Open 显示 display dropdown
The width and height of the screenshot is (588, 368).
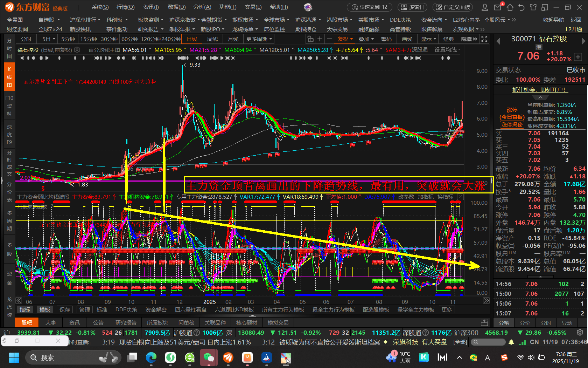tap(428, 39)
